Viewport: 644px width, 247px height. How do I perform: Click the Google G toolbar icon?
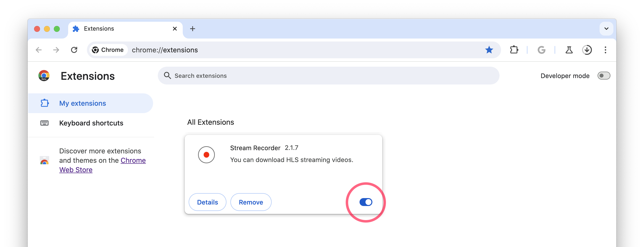pyautogui.click(x=542, y=50)
